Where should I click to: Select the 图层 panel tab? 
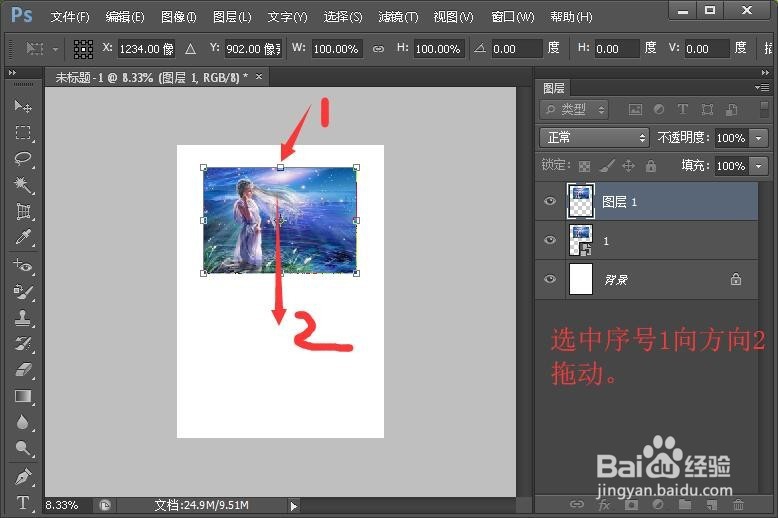coord(554,88)
